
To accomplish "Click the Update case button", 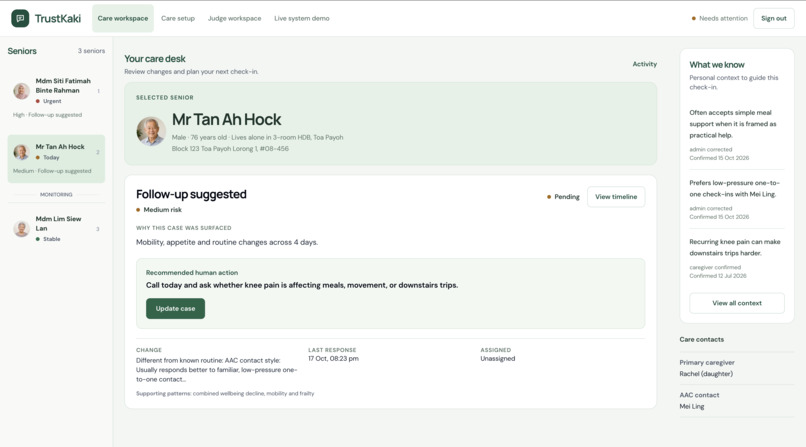I will click(x=175, y=308).
